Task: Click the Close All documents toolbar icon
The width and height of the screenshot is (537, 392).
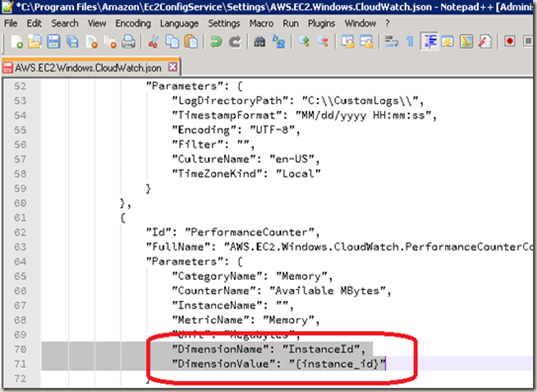Action: click(x=110, y=42)
